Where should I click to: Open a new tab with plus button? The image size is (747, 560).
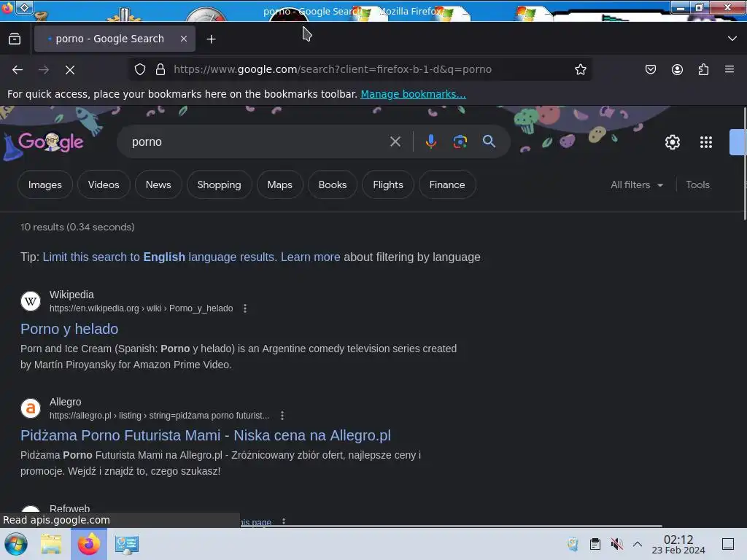coord(211,39)
